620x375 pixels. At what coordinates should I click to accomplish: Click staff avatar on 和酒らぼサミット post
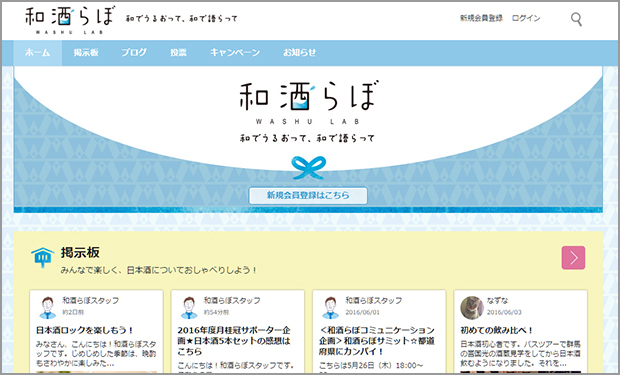(x=331, y=307)
